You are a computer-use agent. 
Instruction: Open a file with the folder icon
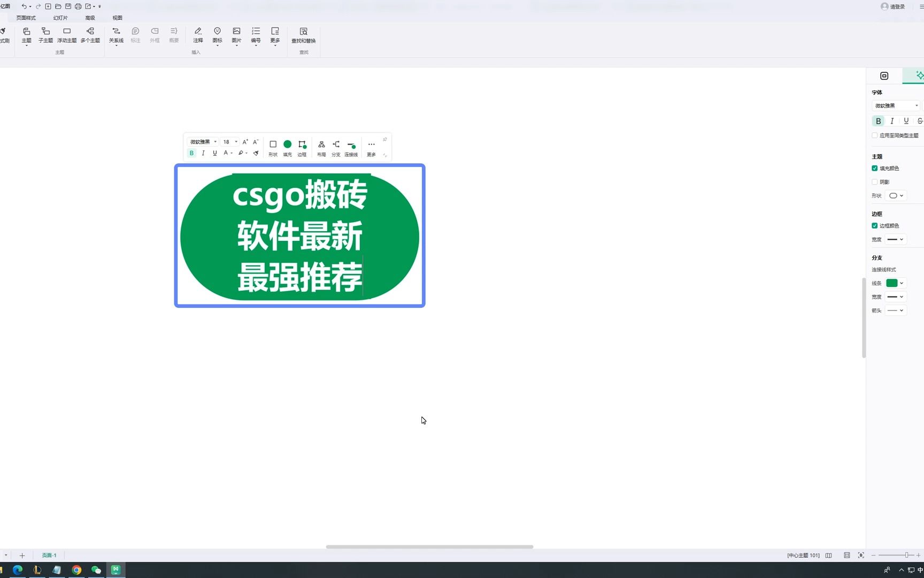[58, 6]
